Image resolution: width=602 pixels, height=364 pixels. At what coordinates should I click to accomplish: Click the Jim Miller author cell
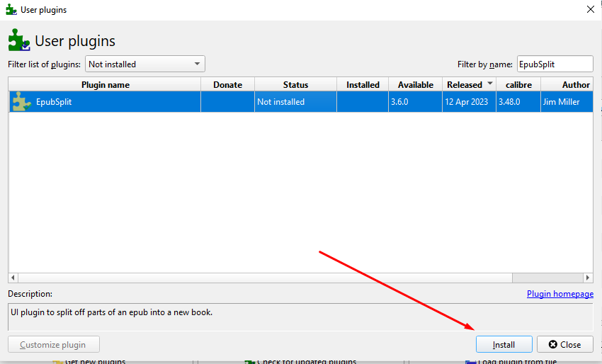click(x=567, y=102)
